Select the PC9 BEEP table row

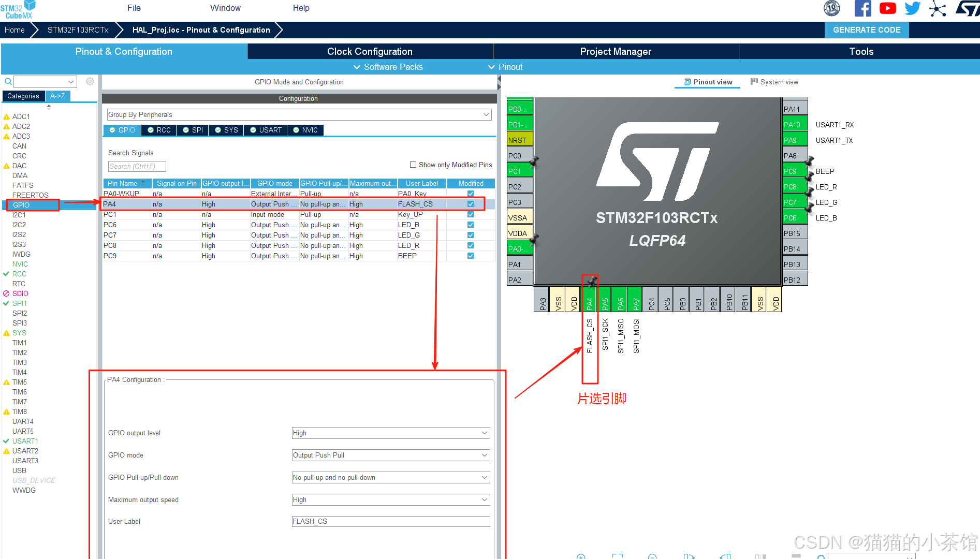click(299, 256)
